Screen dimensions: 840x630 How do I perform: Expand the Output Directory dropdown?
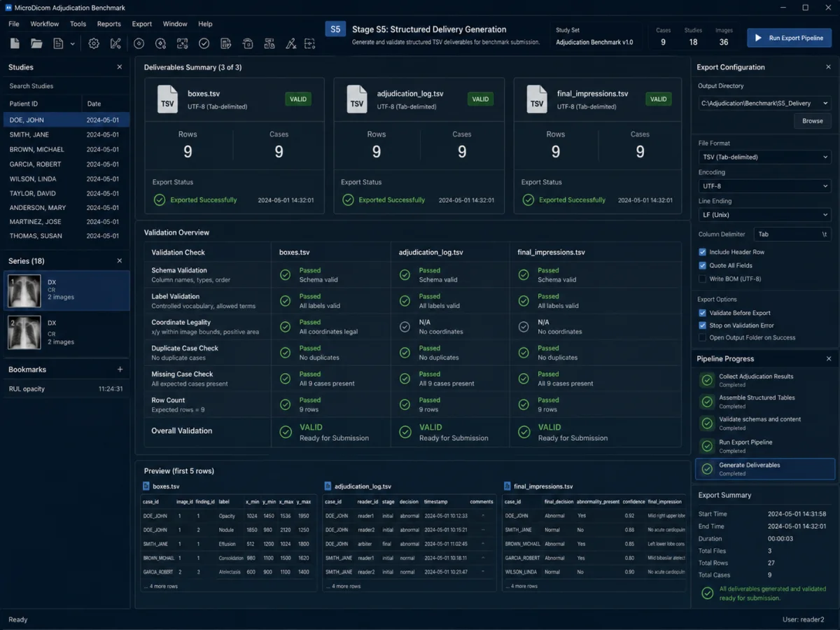pos(764,103)
